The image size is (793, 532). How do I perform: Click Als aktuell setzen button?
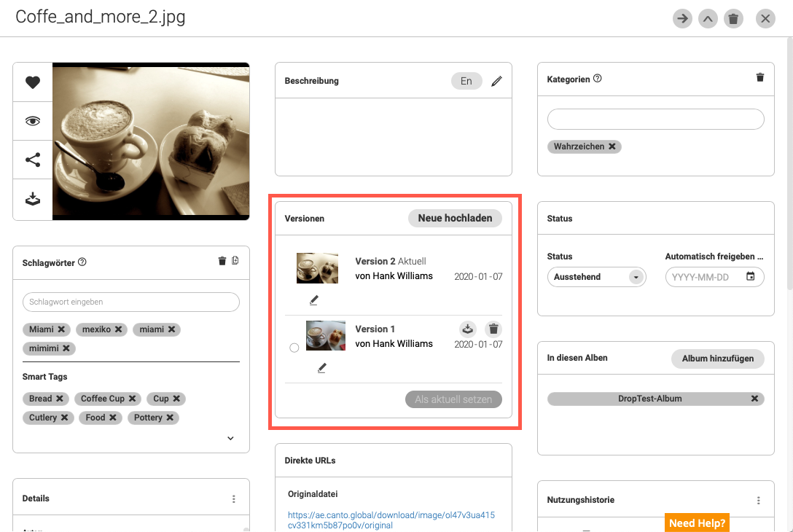pyautogui.click(x=453, y=399)
